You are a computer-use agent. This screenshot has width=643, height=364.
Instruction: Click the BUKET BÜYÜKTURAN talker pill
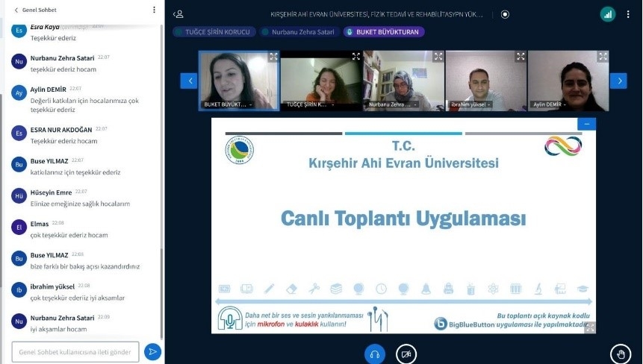pyautogui.click(x=385, y=32)
